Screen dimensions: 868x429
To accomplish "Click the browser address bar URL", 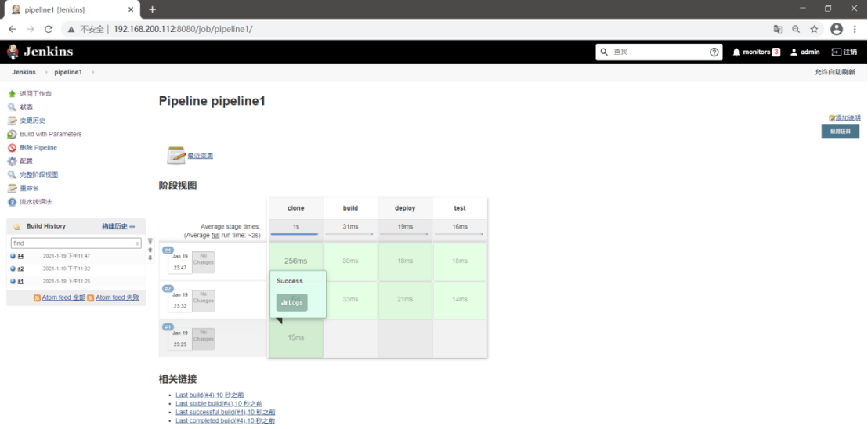I will click(x=183, y=29).
